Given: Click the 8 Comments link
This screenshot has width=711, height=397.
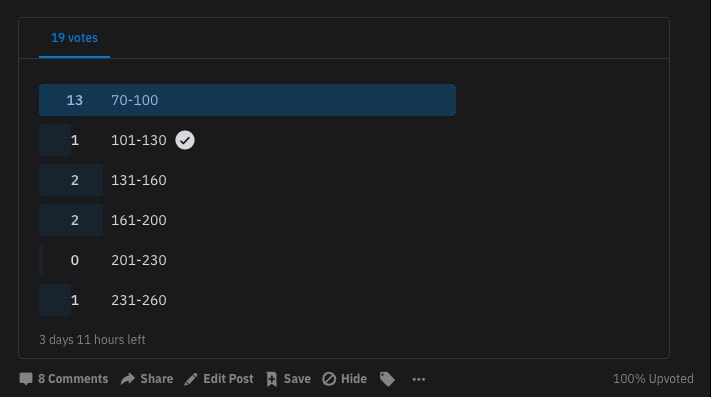Looking at the screenshot, I should tap(73, 379).
